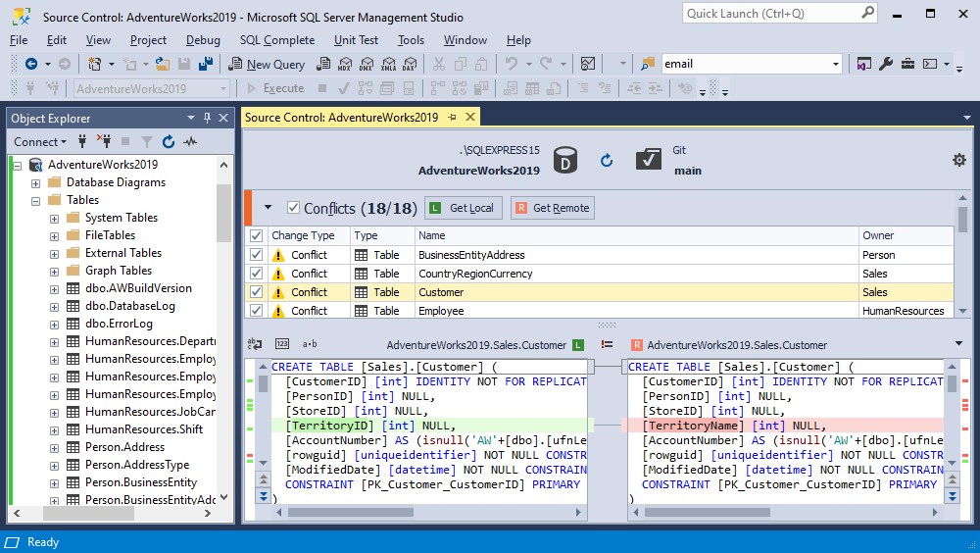Screen dimensions: 980x553
Task: Toggle the Conflicts group checkbox
Action: click(x=292, y=208)
